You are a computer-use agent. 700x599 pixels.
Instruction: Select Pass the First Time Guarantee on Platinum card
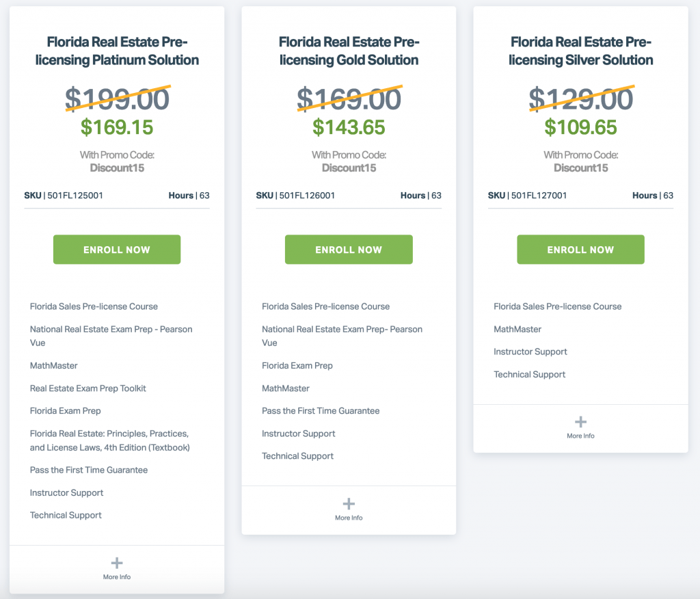pyautogui.click(x=89, y=470)
